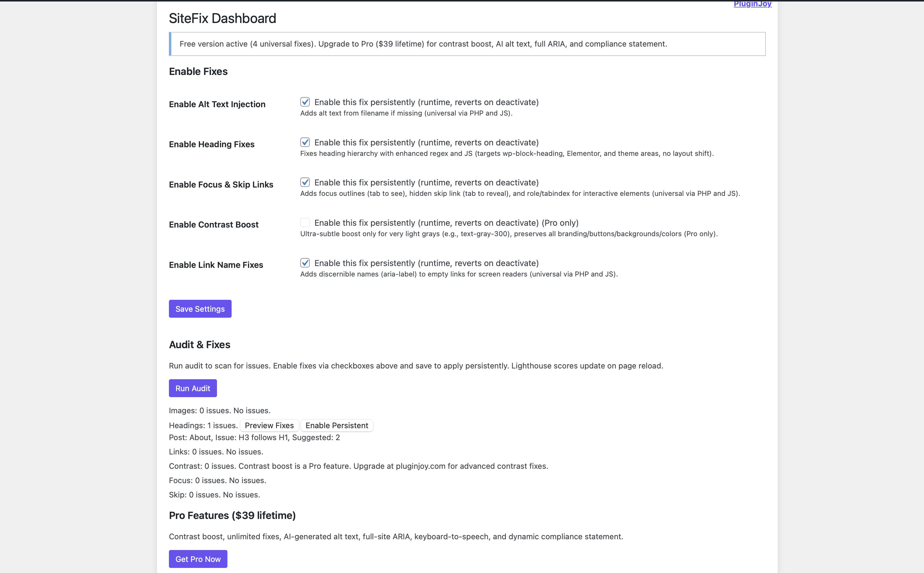This screenshot has height=573, width=924.
Task: Click the Enable Alt Text Injection label
Action: coord(217,104)
